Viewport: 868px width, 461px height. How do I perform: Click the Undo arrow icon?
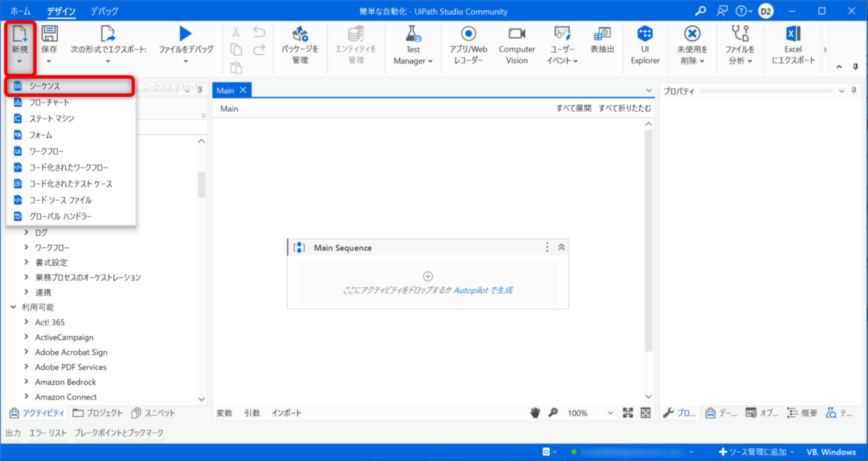point(259,32)
